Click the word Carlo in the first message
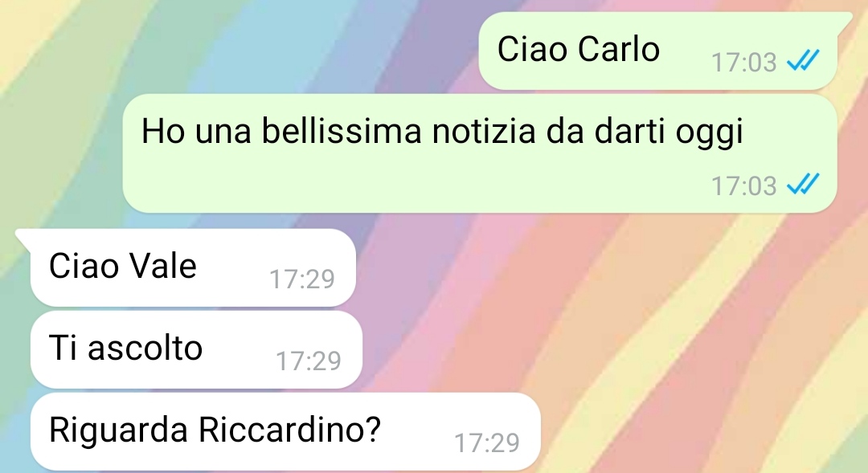This screenshot has width=868, height=473. click(x=619, y=49)
